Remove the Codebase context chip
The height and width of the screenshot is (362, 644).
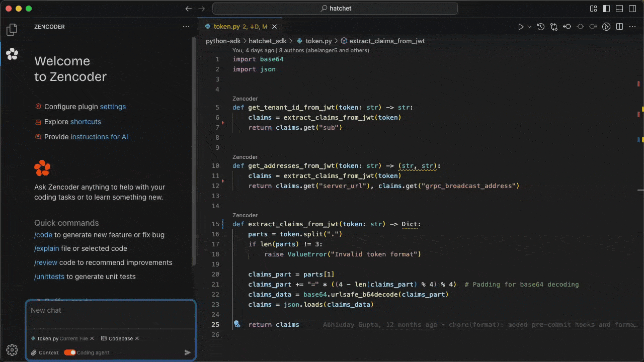137,338
